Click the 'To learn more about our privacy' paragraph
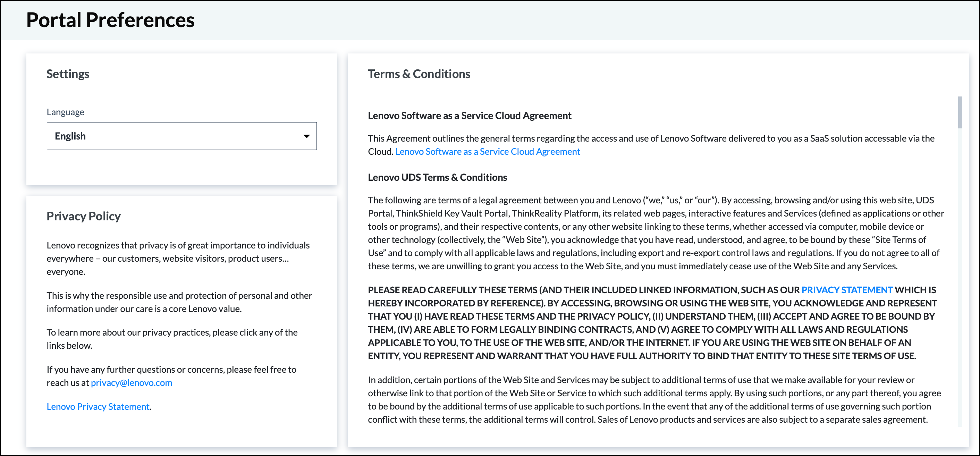 (172, 339)
